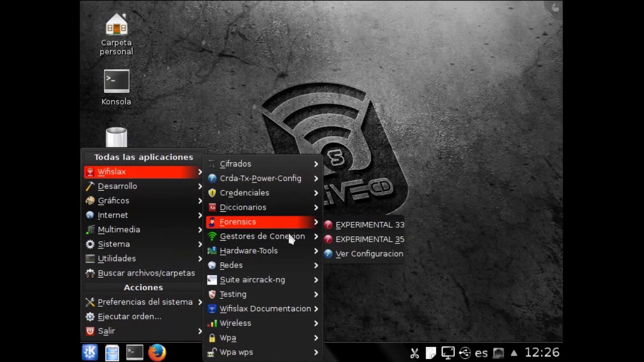Open the file manager from the taskbar
The width and height of the screenshot is (644, 362).
click(112, 352)
